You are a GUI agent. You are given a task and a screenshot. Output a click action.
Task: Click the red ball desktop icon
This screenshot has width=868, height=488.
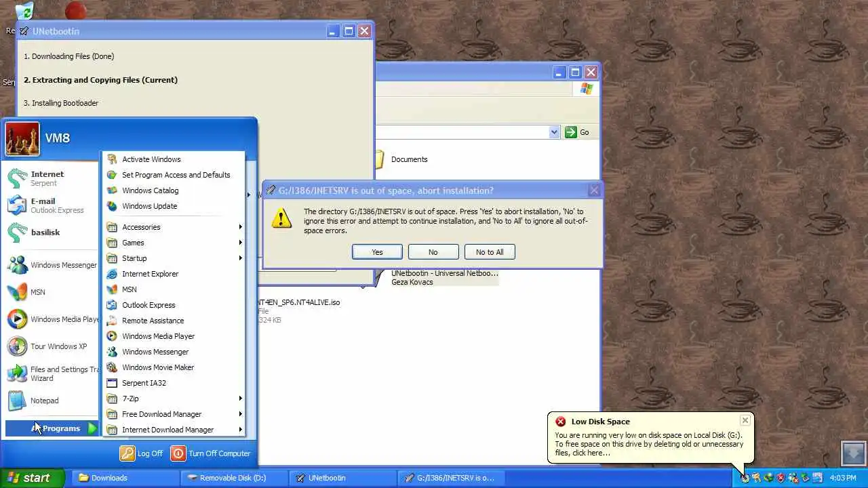(x=76, y=10)
